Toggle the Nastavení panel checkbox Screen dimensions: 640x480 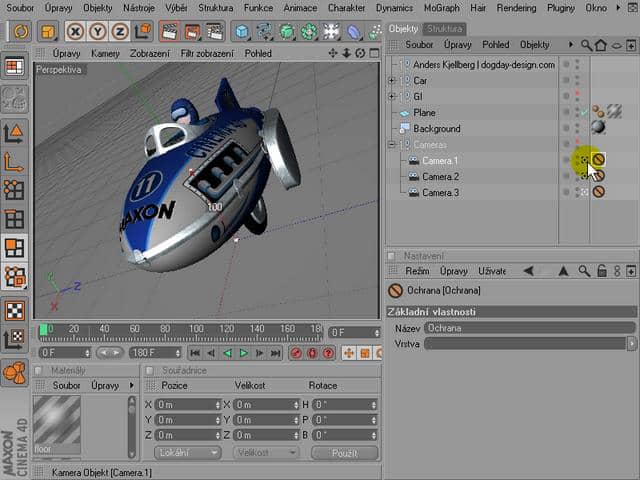click(x=391, y=256)
